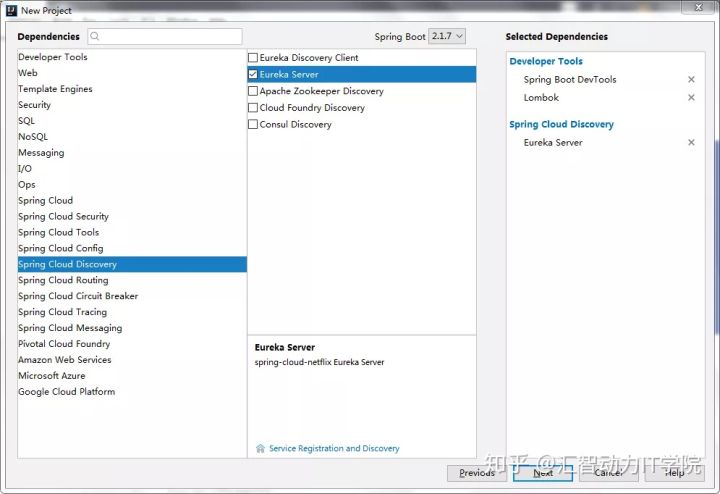Choose Spring Cloud Circuit Breaker category

tap(78, 296)
